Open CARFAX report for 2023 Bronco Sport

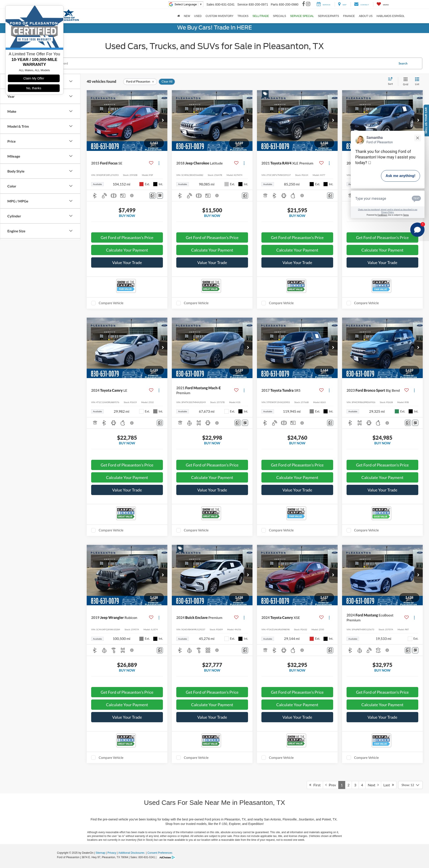[x=381, y=513]
